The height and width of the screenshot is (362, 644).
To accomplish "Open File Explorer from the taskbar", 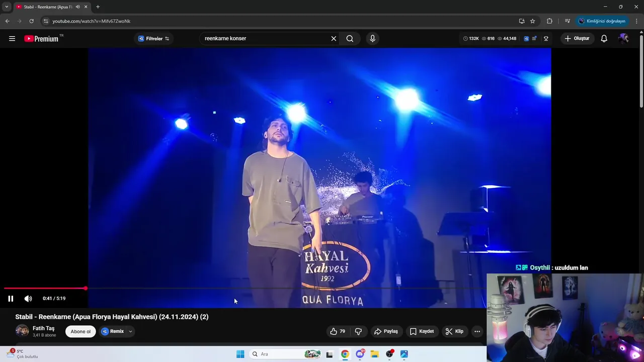I will point(374,354).
